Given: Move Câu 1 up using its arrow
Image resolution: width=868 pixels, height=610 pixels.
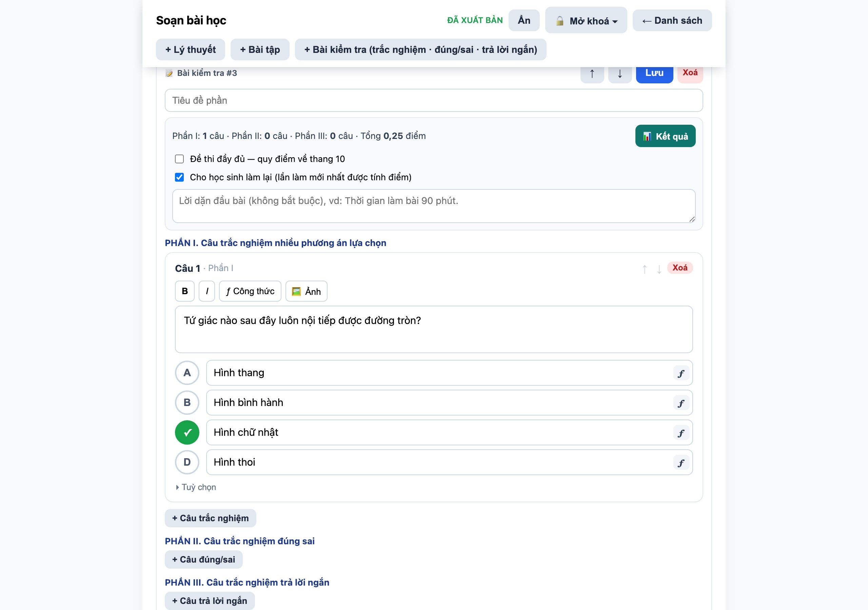Looking at the screenshot, I should [645, 269].
